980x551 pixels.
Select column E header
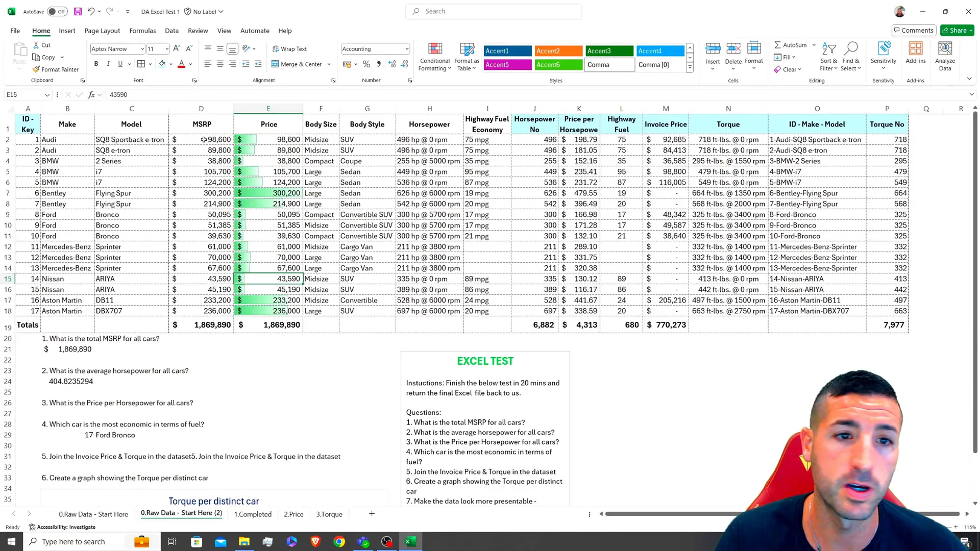(268, 109)
